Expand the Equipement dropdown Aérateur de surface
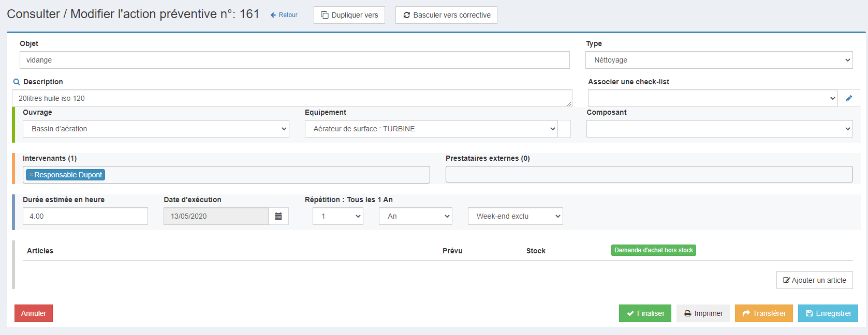 [431, 129]
